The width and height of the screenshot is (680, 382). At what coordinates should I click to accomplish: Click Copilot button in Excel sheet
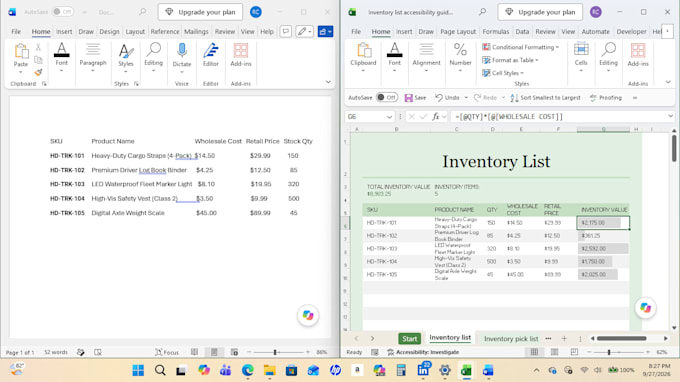(645, 307)
